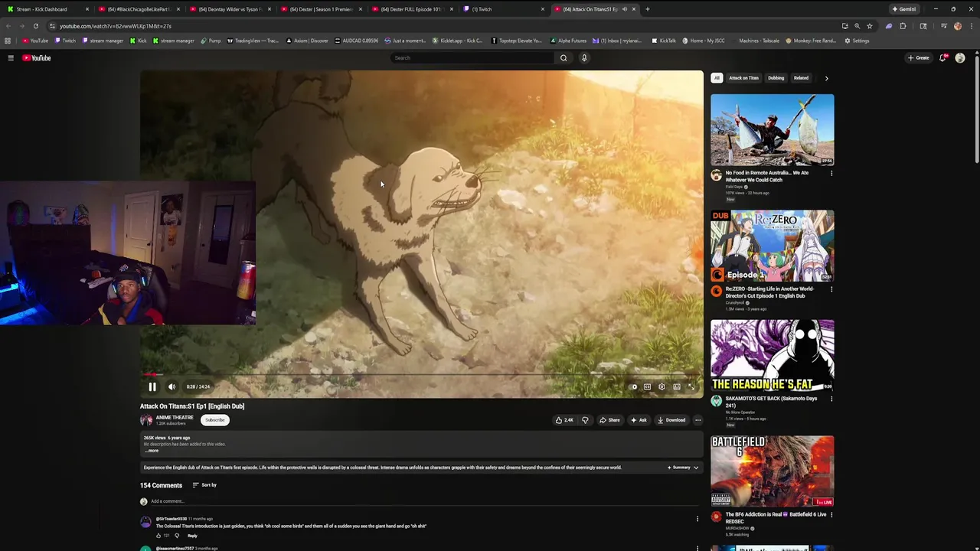The height and width of the screenshot is (551, 980).
Task: Open the comments Sort by menu
Action: click(x=204, y=485)
